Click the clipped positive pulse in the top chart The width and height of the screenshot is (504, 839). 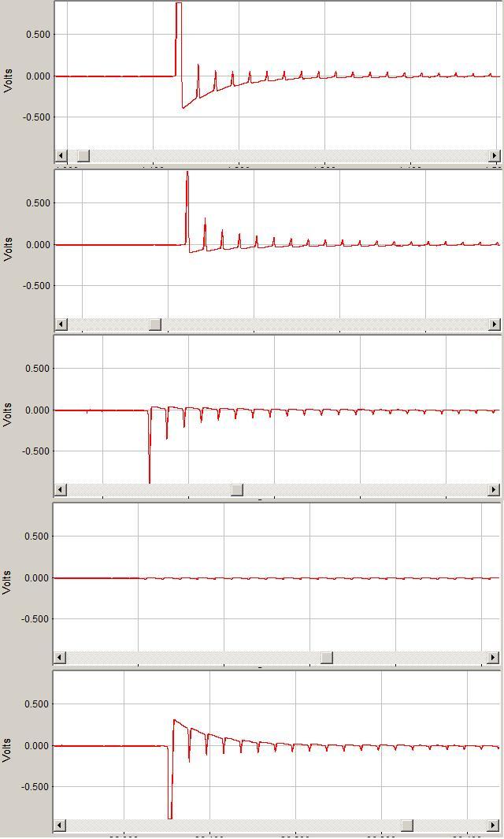tap(179, 38)
